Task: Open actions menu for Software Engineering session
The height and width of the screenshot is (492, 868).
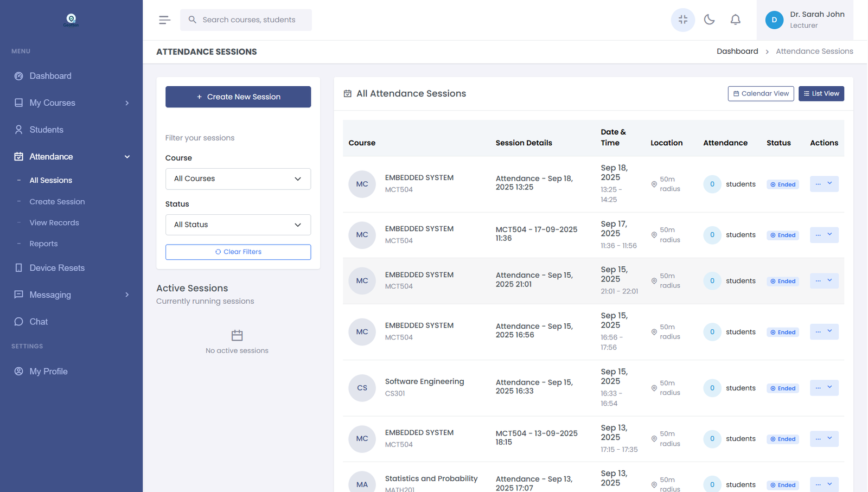Action: pyautogui.click(x=824, y=388)
